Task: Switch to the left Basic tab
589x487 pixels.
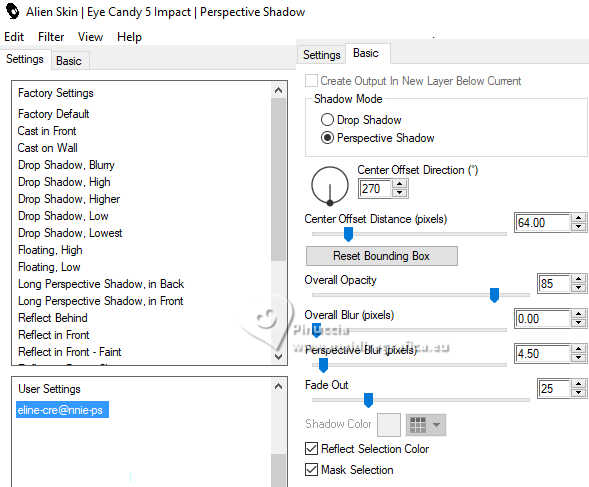Action: coord(69,61)
